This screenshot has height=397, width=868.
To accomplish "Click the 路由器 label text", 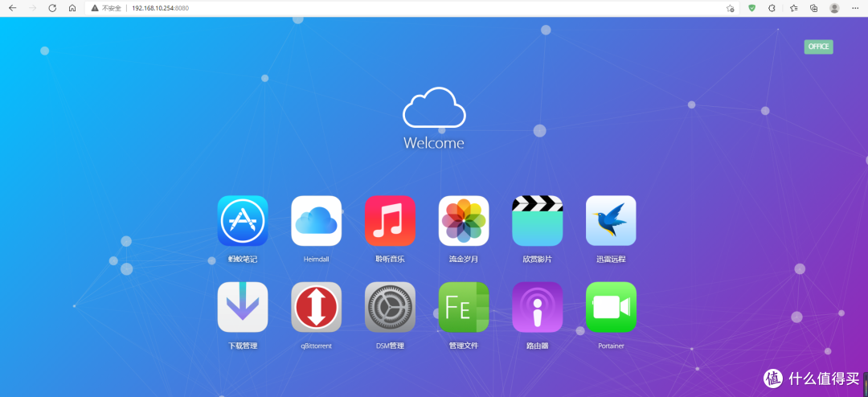I will (537, 346).
